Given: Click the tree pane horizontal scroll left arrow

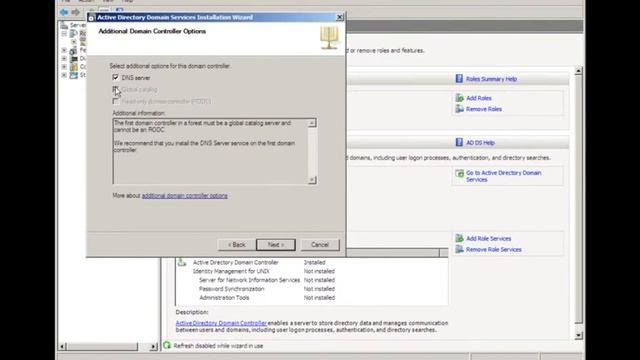Looking at the screenshot, I should [62, 347].
